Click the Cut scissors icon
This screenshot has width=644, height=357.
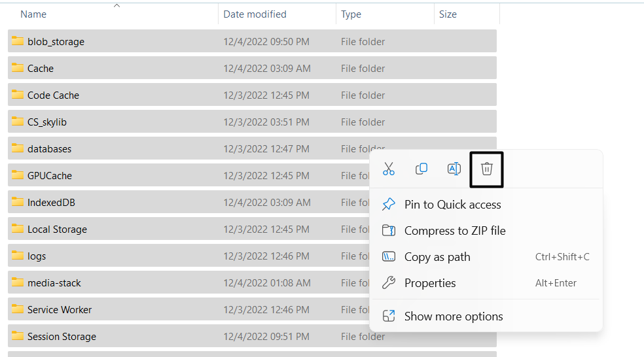coord(389,169)
